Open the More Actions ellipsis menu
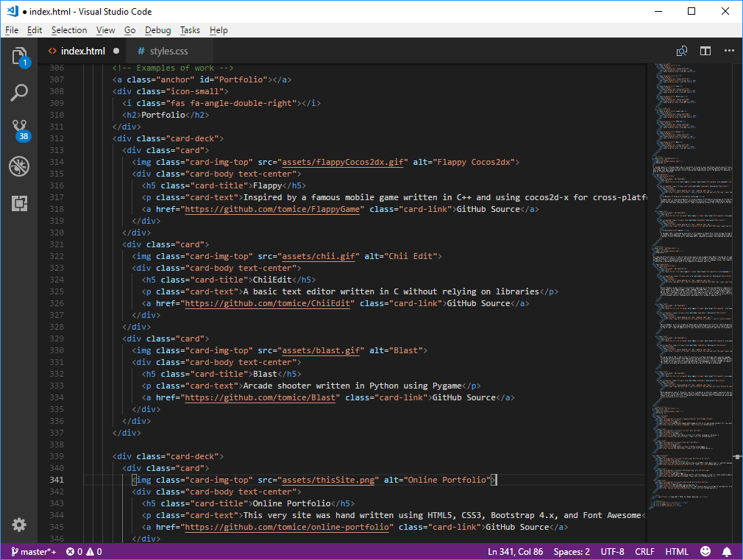Image resolution: width=743 pixels, height=560 pixels. tap(729, 51)
